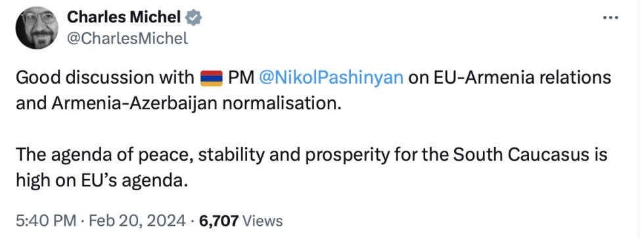Click the closing words "high on EU's agenda"
The image size is (644, 239).
(101, 181)
